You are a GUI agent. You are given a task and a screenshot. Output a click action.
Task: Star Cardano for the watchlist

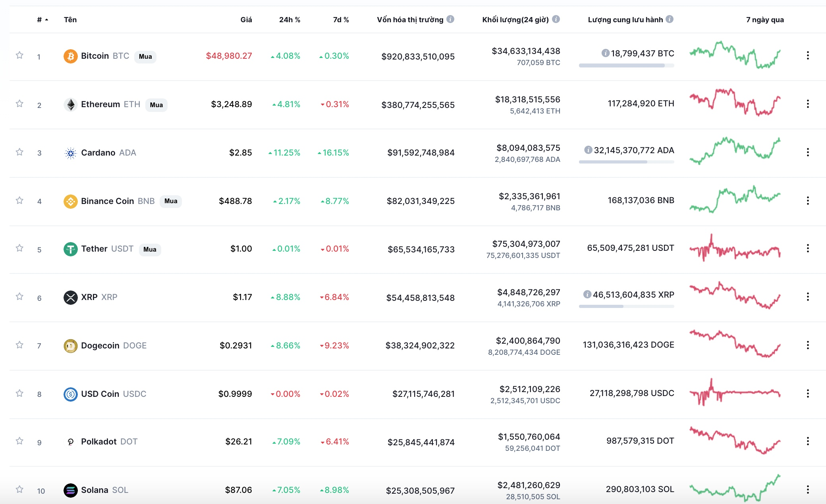pyautogui.click(x=19, y=152)
